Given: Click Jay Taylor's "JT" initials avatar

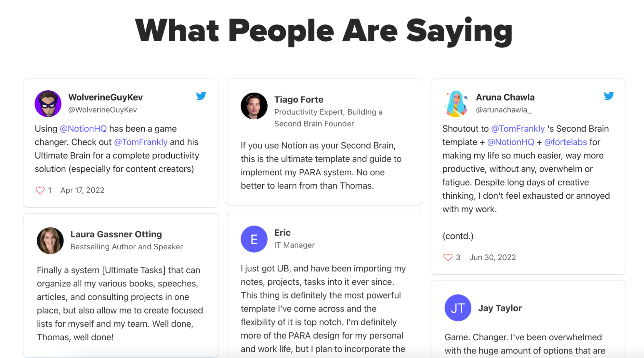Looking at the screenshot, I should [458, 308].
